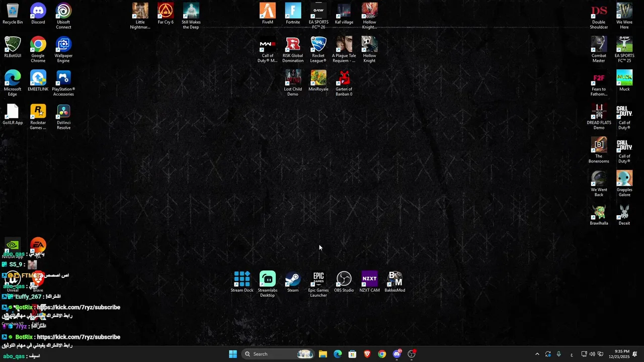The image size is (644, 362).
Task: Select the MiniRoyale desktop icon
Action: (318, 81)
